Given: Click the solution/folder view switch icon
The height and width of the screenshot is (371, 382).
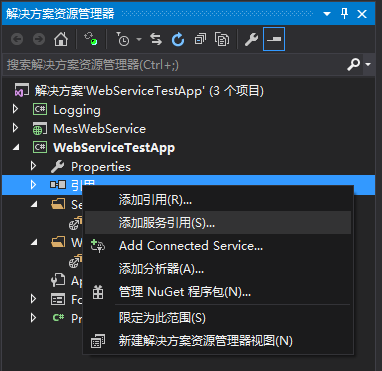Looking at the screenshot, I should 91,39.
